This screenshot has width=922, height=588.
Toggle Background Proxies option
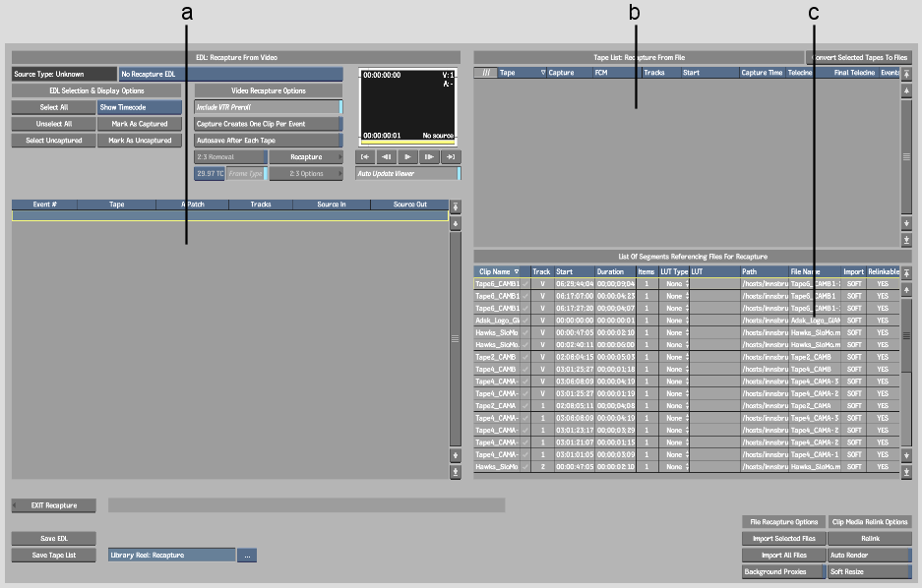pyautogui.click(x=784, y=571)
